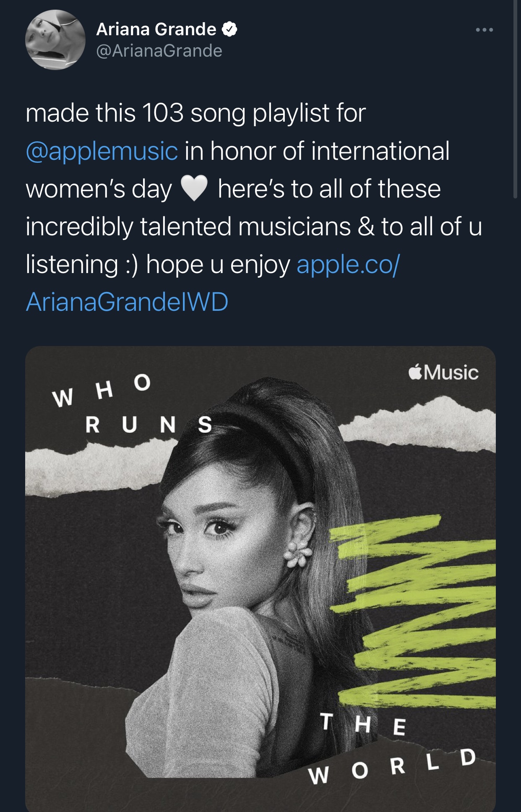Click the @ArianaGrande handle under the name

[159, 51]
